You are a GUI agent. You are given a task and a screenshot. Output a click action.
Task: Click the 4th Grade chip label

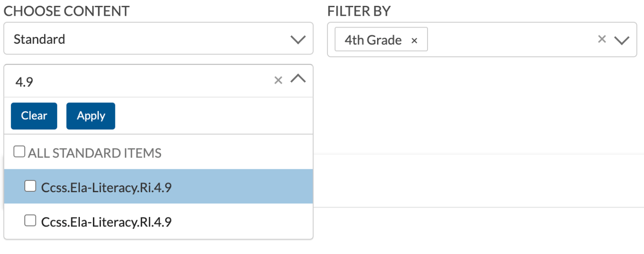(x=373, y=40)
